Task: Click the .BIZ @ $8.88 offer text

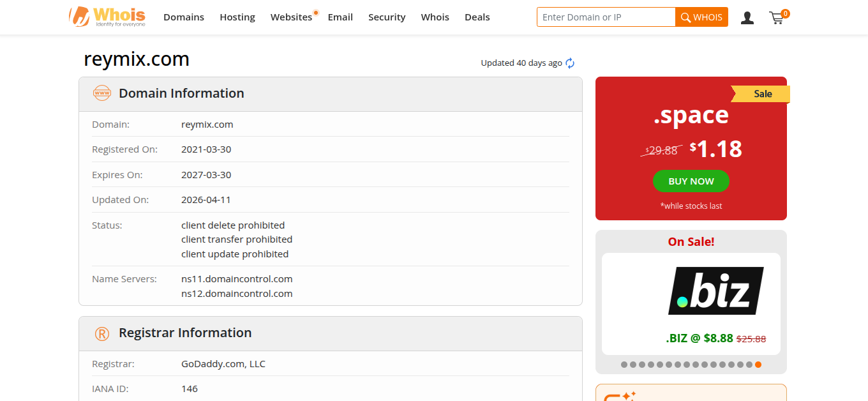Action: [x=700, y=338]
